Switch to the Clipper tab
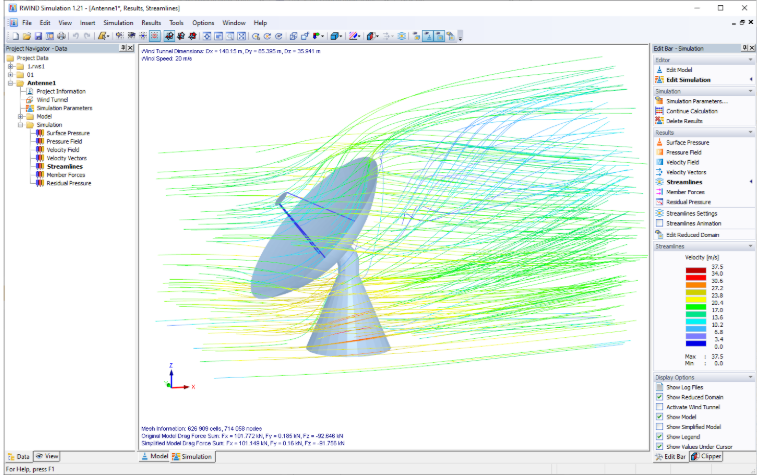 [706, 457]
